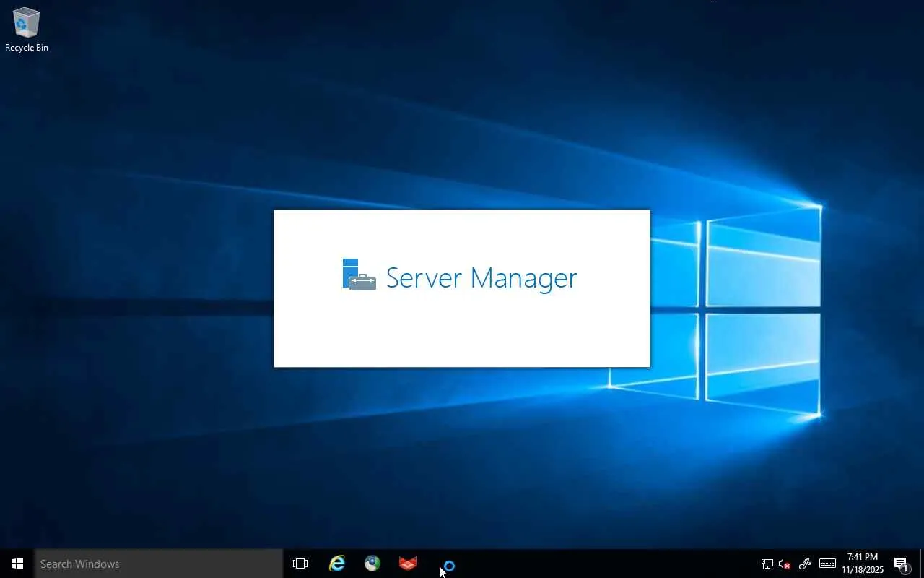Click the muted volume tray icon
This screenshot has width=924, height=578.
[785, 564]
